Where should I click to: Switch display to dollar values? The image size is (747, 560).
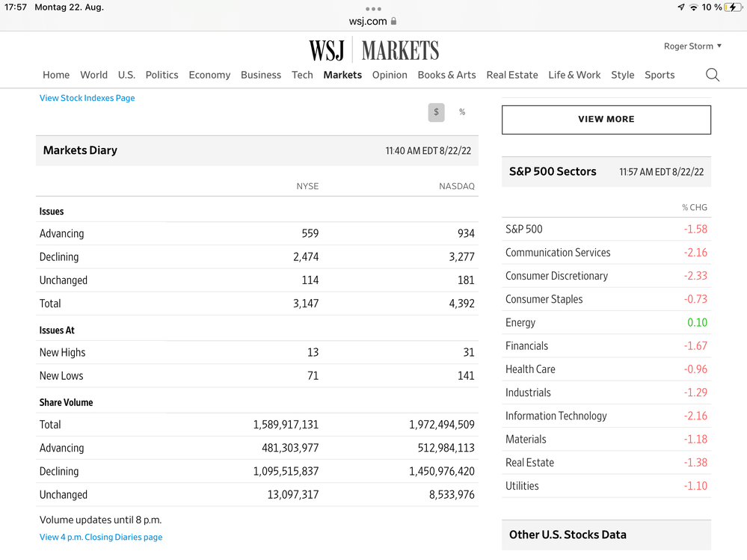[436, 112]
